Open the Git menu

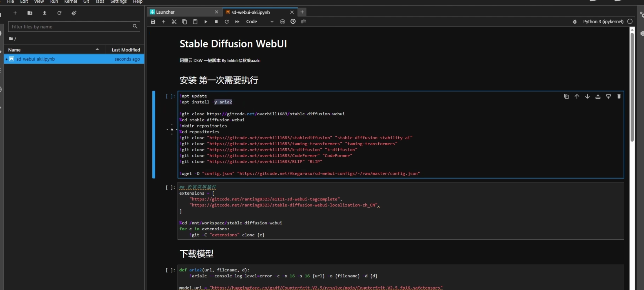coord(86,2)
